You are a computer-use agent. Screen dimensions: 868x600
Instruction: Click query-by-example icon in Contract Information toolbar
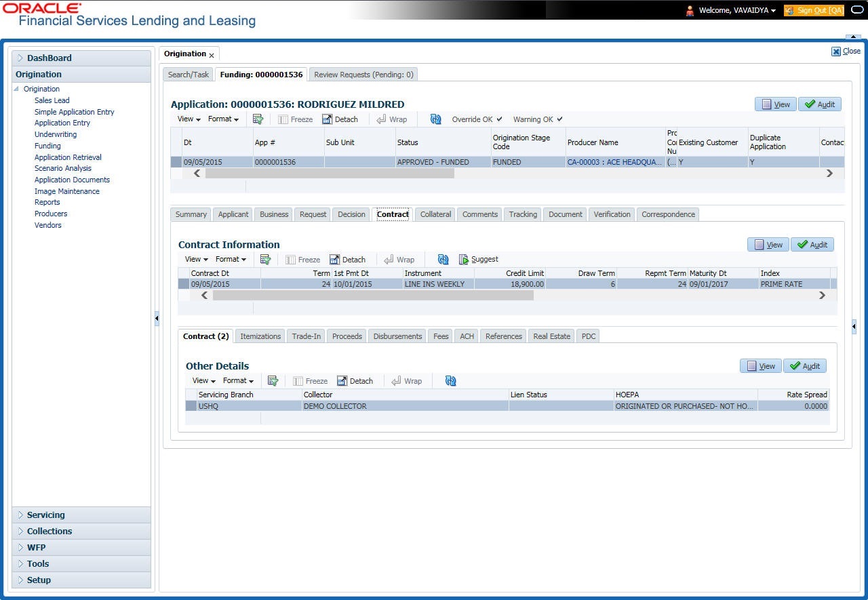click(265, 260)
